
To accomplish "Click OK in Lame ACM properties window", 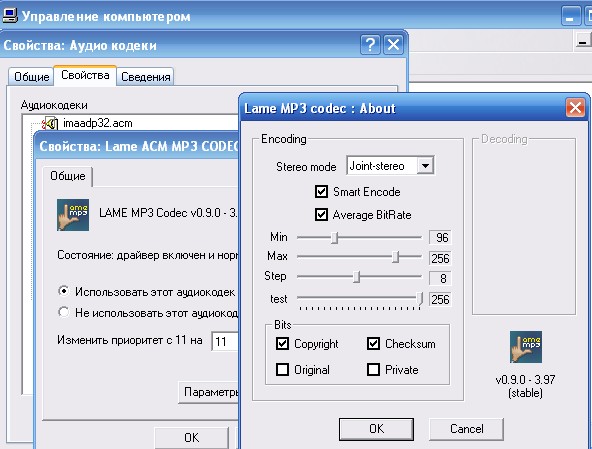I will coord(191,438).
